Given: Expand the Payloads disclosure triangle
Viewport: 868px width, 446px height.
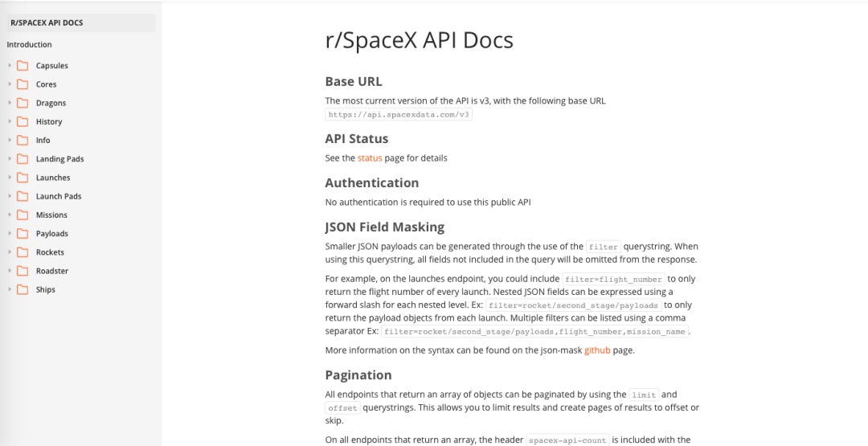Looking at the screenshot, I should tap(10, 234).
